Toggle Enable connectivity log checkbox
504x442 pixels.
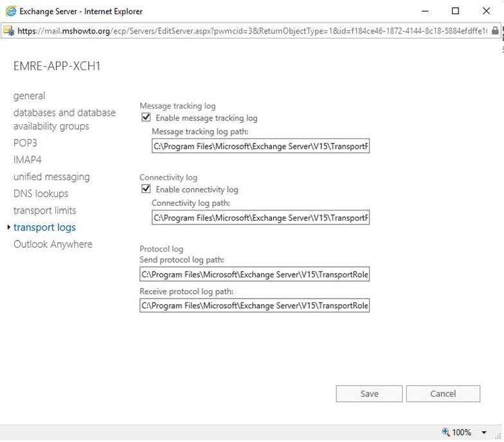[x=146, y=189]
